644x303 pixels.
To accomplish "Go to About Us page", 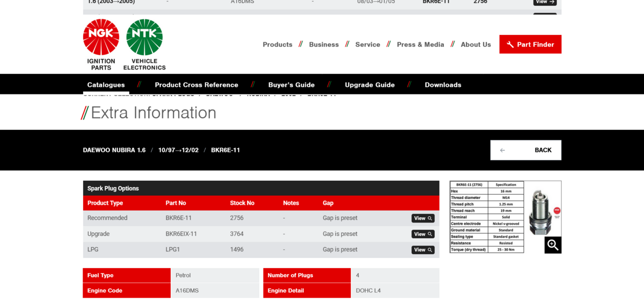I will click(x=475, y=45).
